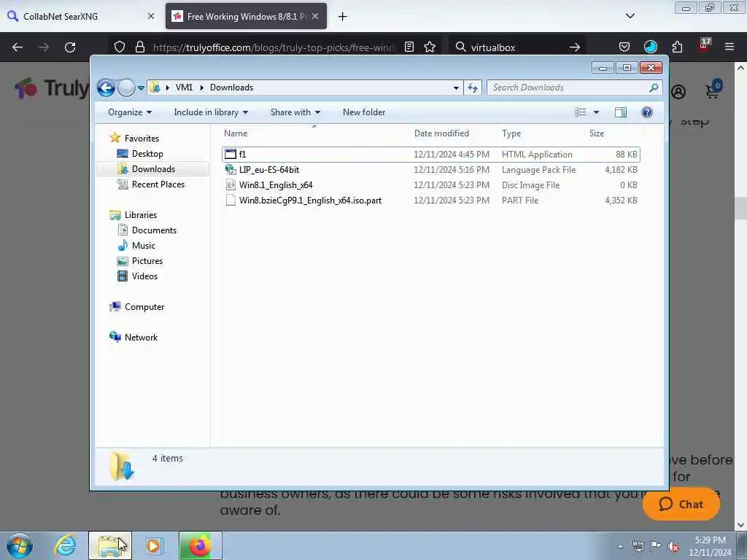Open the recent pages dropdown arrow in Explorer
Image resolution: width=747 pixels, height=560 pixels.
pos(141,88)
